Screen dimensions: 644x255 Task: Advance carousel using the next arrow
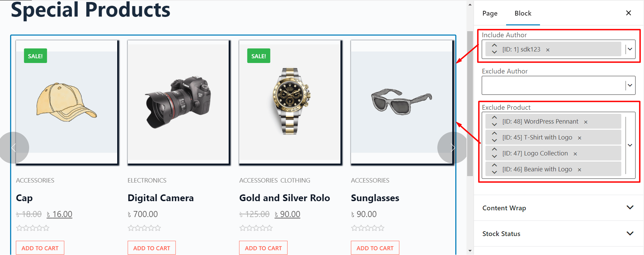(453, 147)
